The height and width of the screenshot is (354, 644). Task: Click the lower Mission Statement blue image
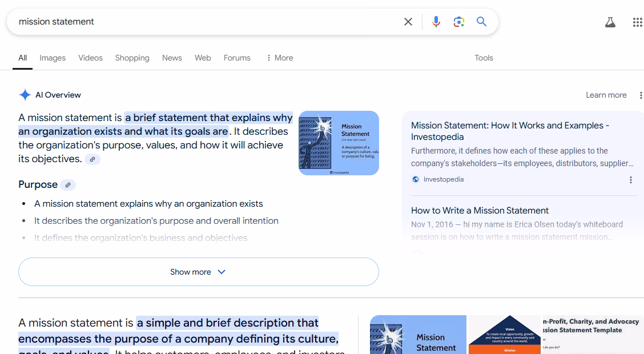[x=418, y=335]
